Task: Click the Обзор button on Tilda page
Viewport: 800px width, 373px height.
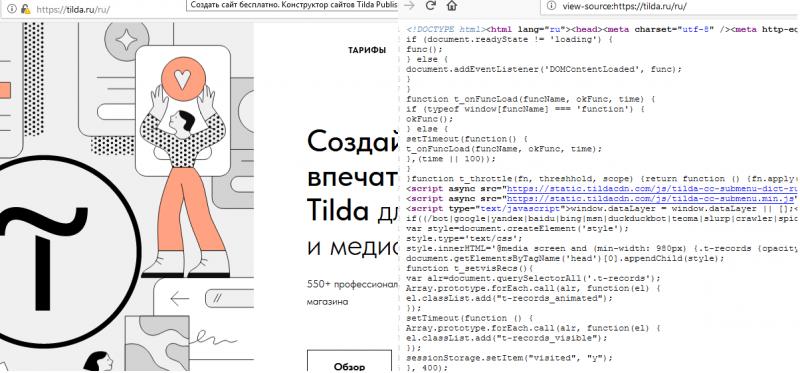Action: 349,361
